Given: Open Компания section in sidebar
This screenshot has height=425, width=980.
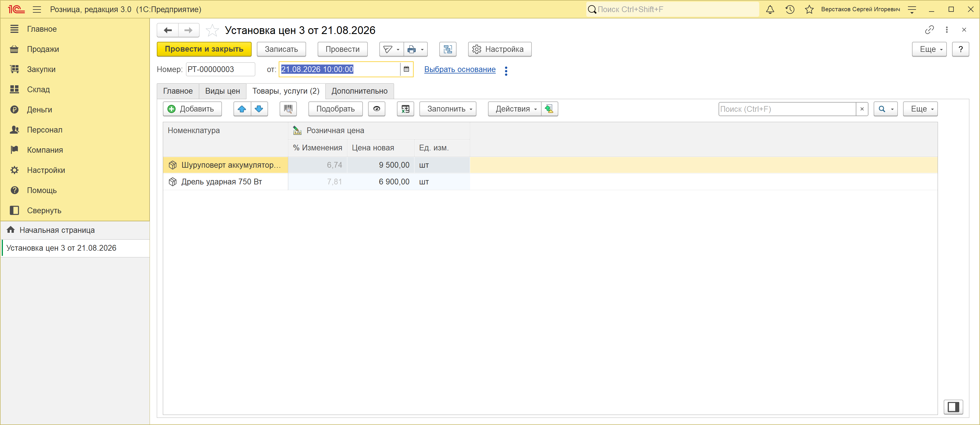Looking at the screenshot, I should click(75, 150).
